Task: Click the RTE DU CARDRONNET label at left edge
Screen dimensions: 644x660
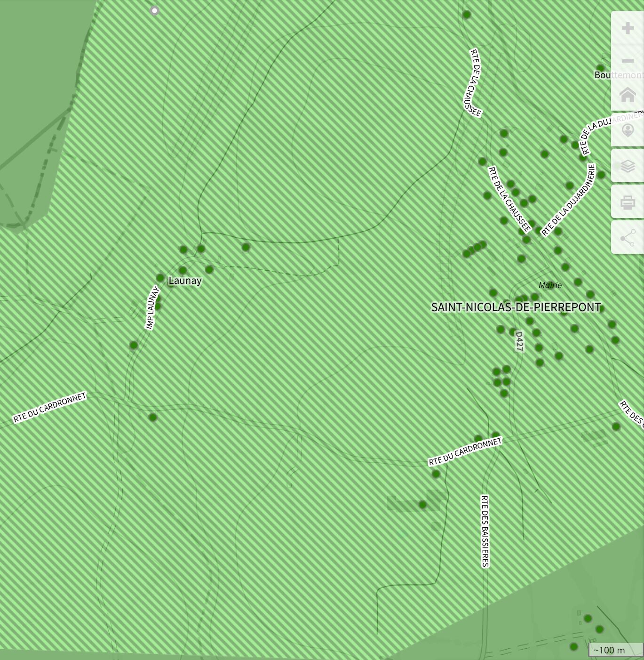Action: click(50, 407)
